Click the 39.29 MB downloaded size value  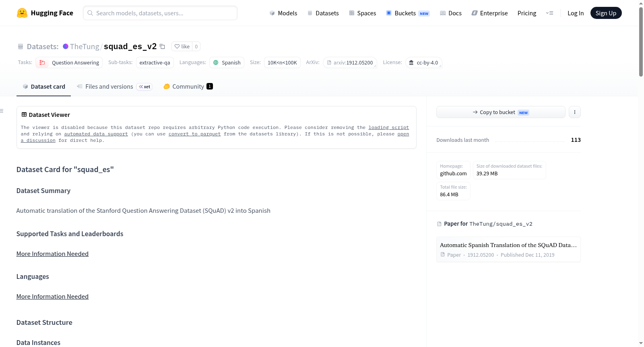487,173
